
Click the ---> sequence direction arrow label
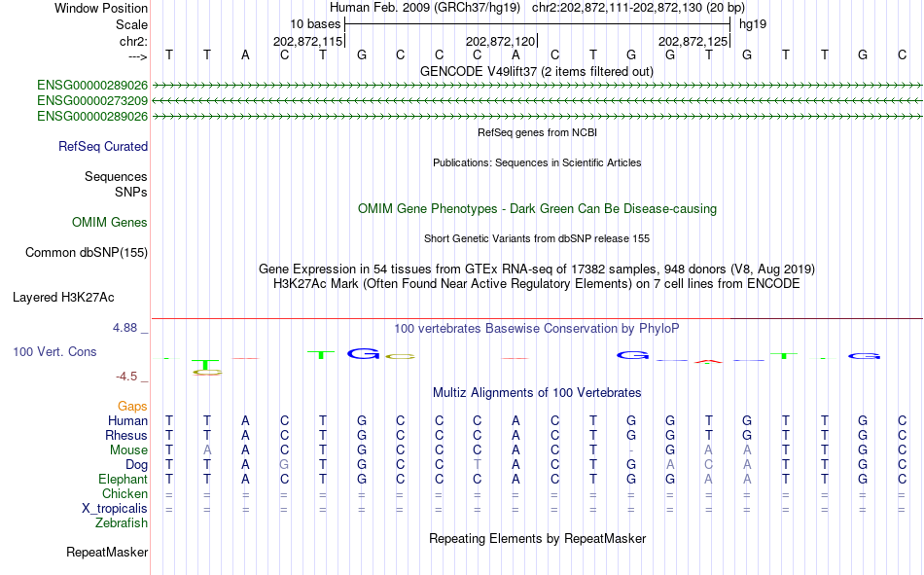(138, 56)
